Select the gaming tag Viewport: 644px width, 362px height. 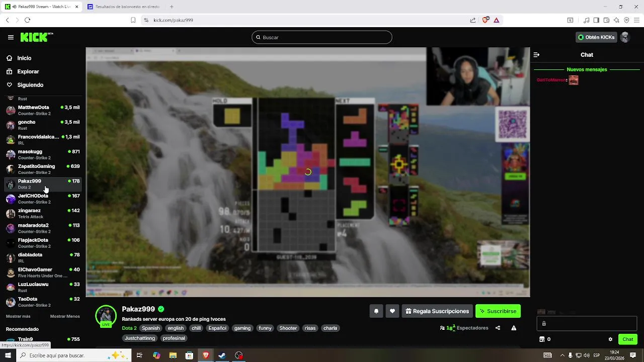(242, 328)
